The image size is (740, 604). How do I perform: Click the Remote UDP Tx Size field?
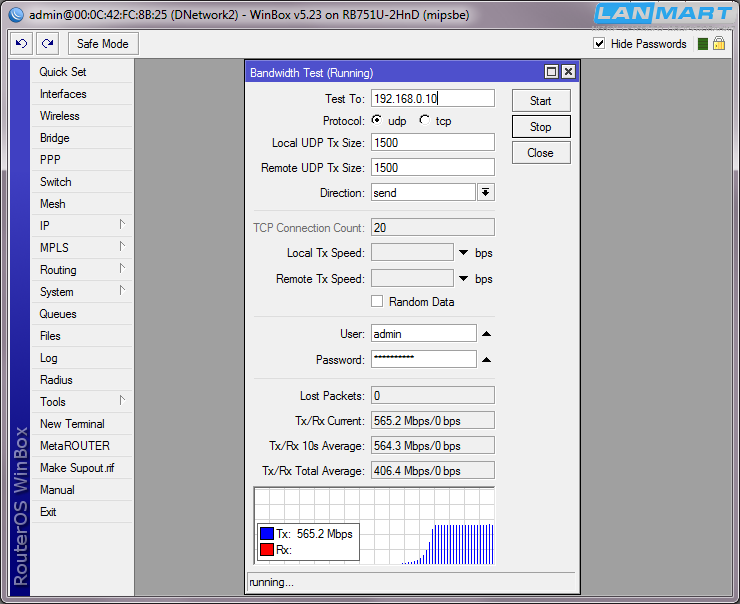click(433, 168)
